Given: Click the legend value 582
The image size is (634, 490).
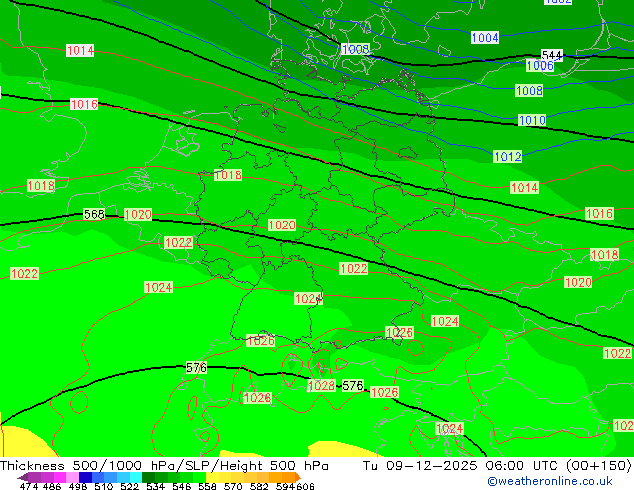Looking at the screenshot, I should [x=259, y=486].
